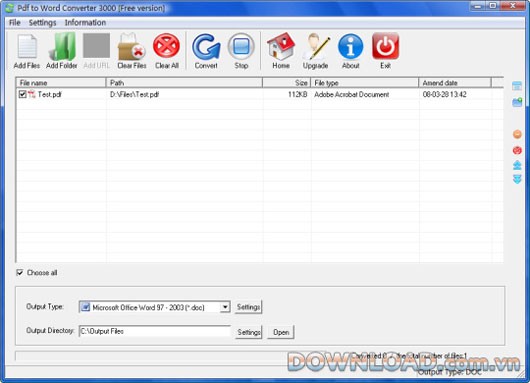Click the Adobe Acrobat Document cell

click(352, 94)
